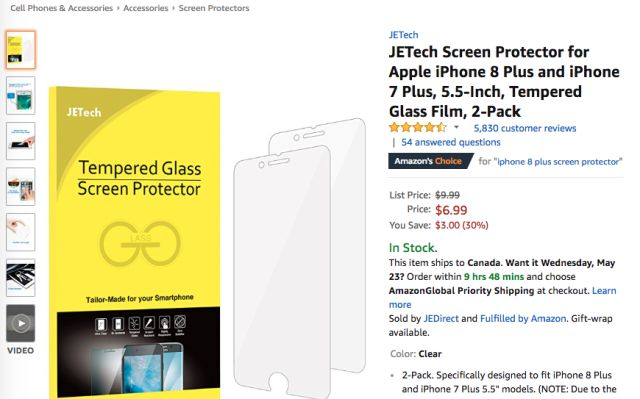Viewport: 640px width, 399px height.
Task: Select the sixth dark product thumbnail
Action: click(20, 277)
